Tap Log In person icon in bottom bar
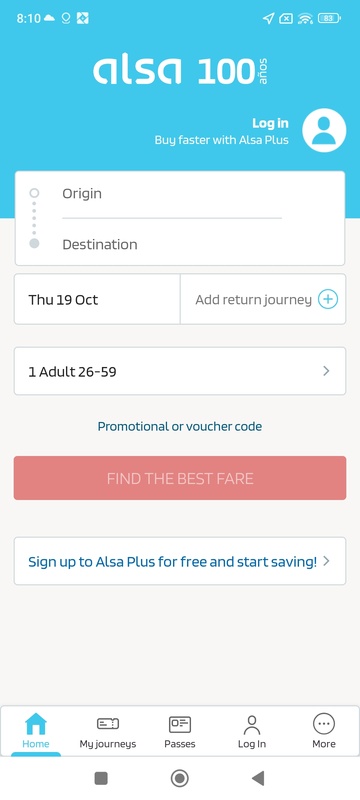 tap(251, 724)
